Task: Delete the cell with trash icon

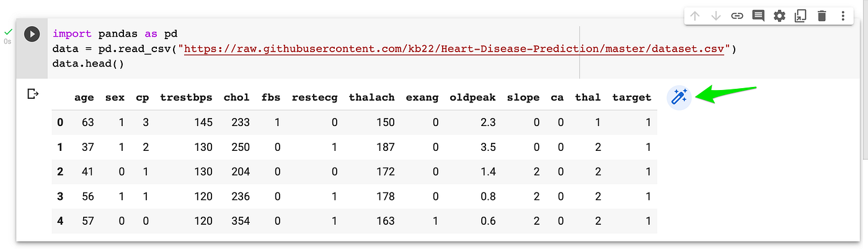Action: click(x=821, y=16)
